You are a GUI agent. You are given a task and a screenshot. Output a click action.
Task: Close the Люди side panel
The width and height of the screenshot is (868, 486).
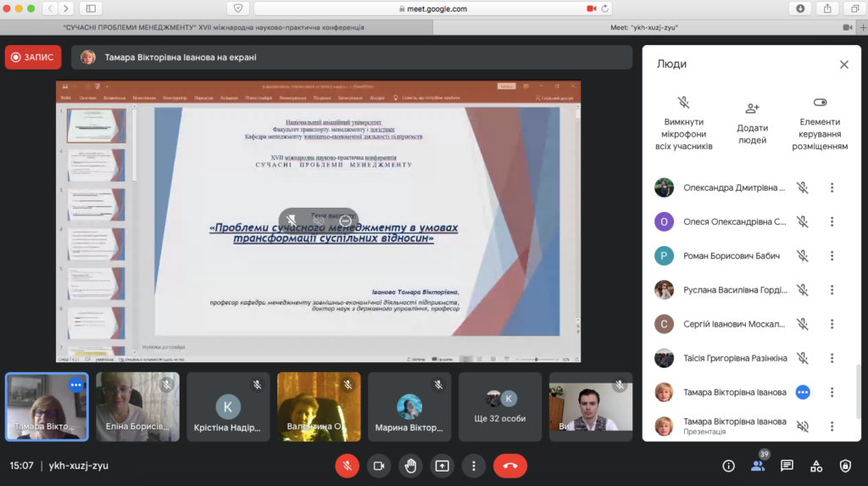tap(843, 64)
